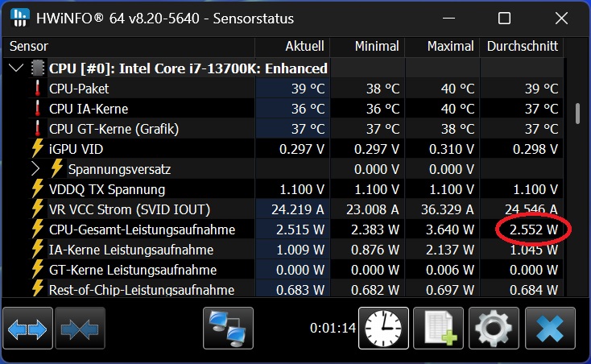
Task: Click lightning icon beside Spannungsversatz
Action: pyautogui.click(x=57, y=168)
